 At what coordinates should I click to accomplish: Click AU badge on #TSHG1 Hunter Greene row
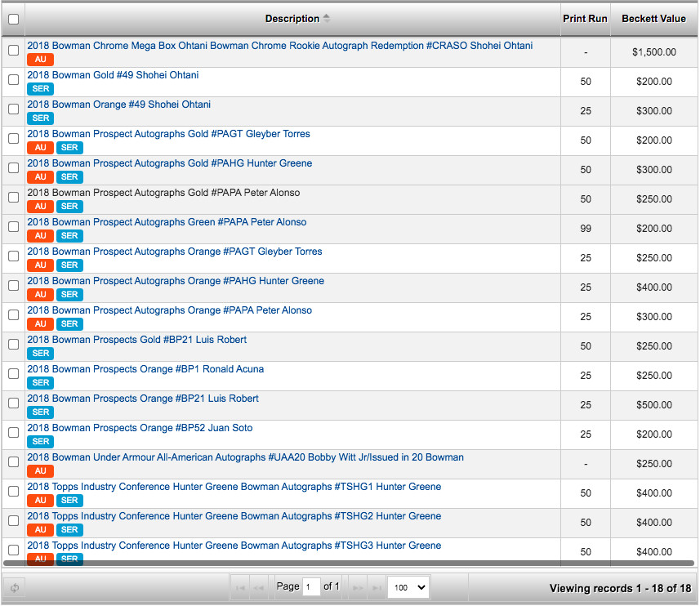(x=40, y=501)
